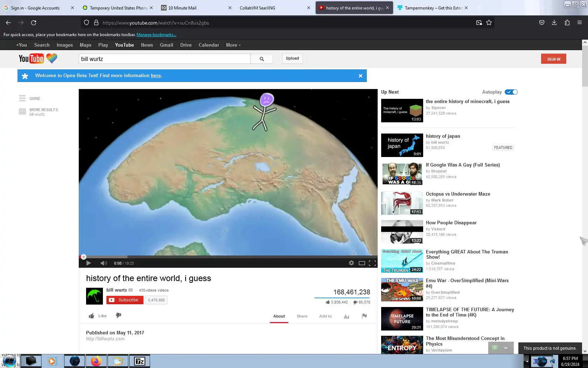Click More Results bill wurtz sidebar item

pos(38,111)
